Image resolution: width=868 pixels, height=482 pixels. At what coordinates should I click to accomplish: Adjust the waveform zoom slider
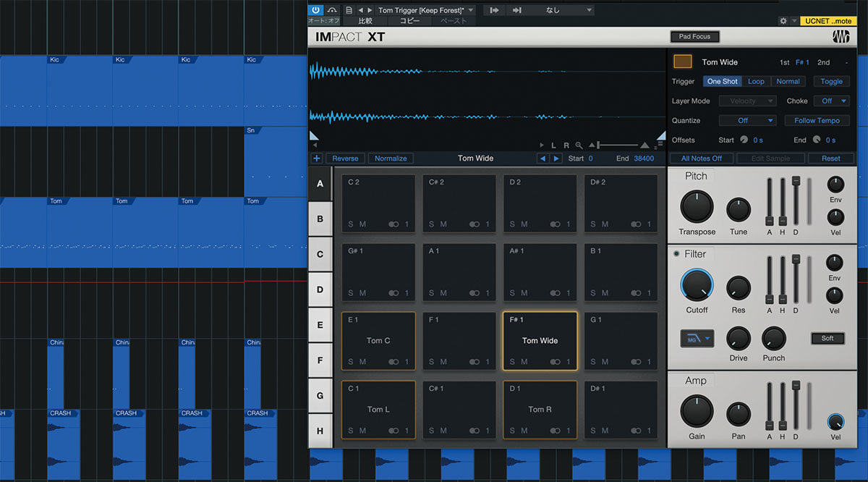(618, 145)
